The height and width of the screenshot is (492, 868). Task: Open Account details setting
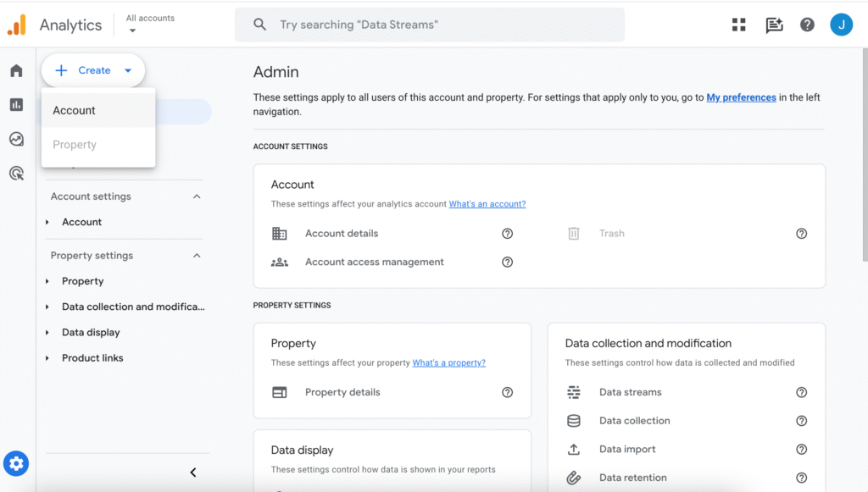[342, 233]
